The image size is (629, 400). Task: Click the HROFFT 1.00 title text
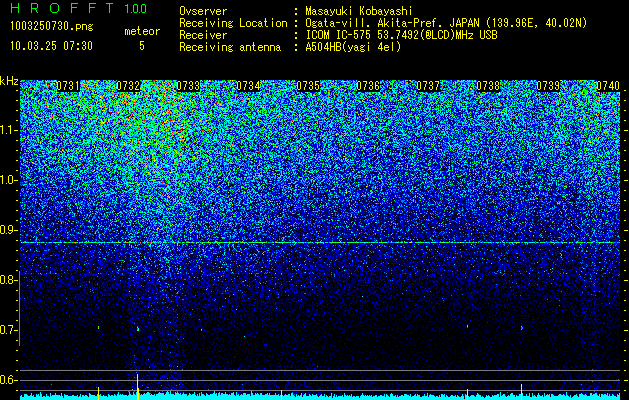[x=78, y=8]
